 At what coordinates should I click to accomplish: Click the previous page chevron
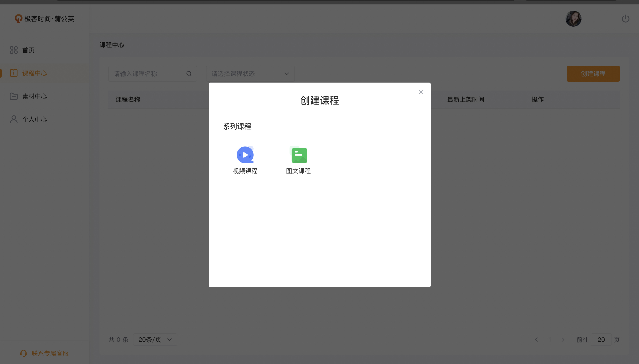(536, 340)
